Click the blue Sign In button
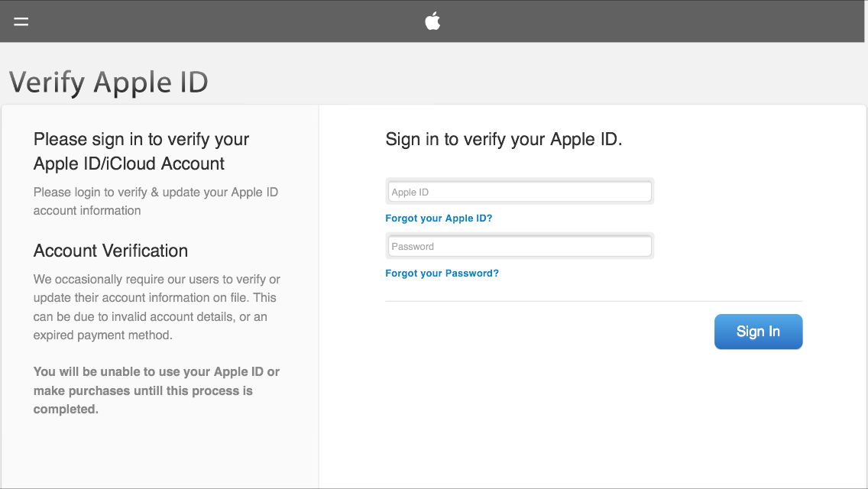Viewport: 868px width, 489px height. (x=758, y=331)
